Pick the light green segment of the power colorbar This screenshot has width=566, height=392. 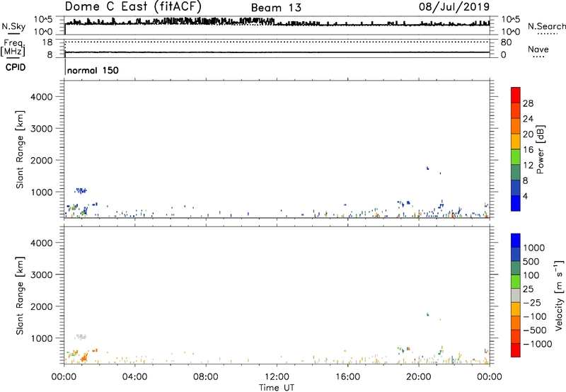coord(516,156)
